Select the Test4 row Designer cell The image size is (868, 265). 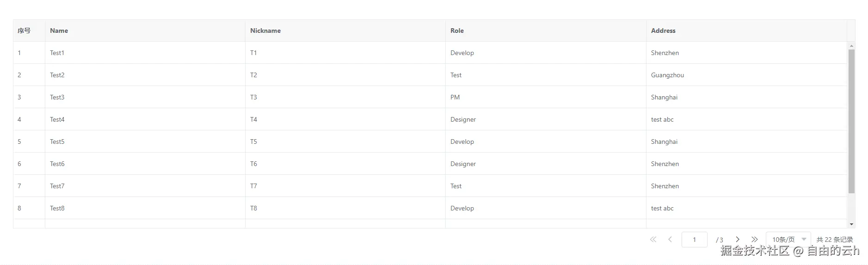pos(463,119)
